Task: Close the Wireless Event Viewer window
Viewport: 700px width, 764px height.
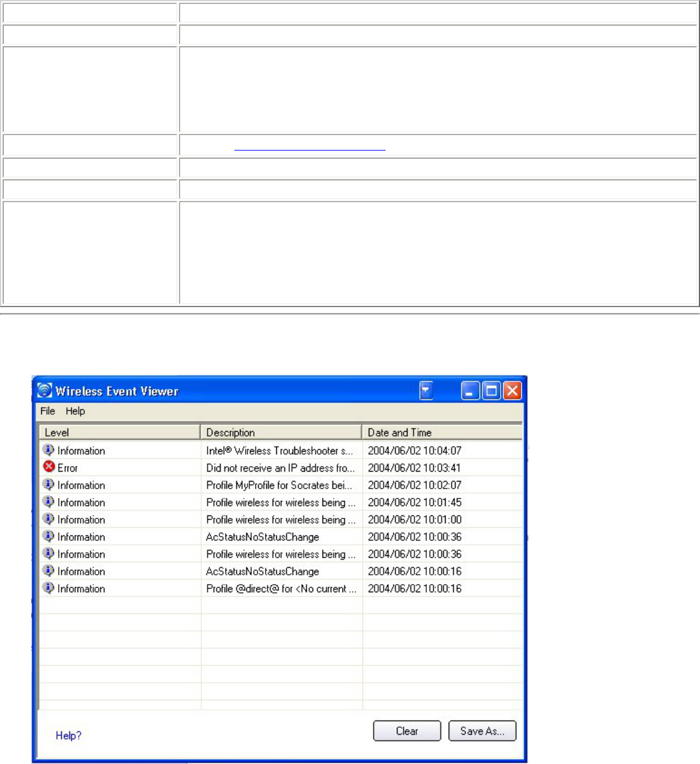Action: pos(512,391)
